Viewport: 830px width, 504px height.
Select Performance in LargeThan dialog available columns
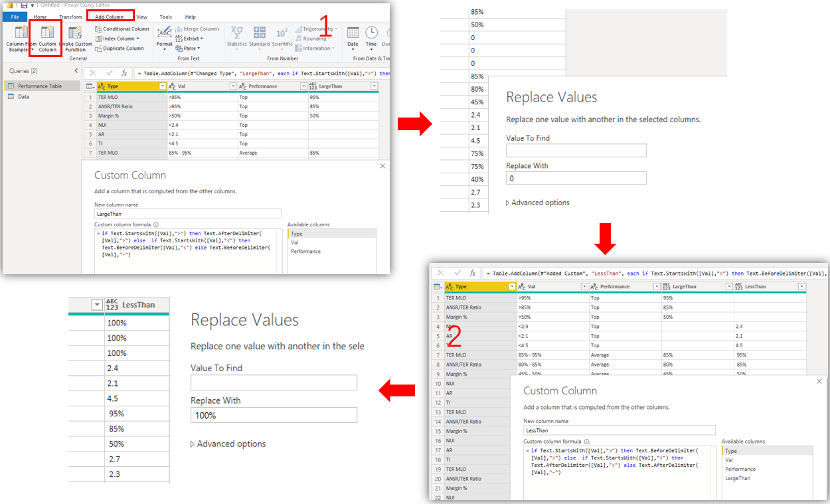(305, 251)
